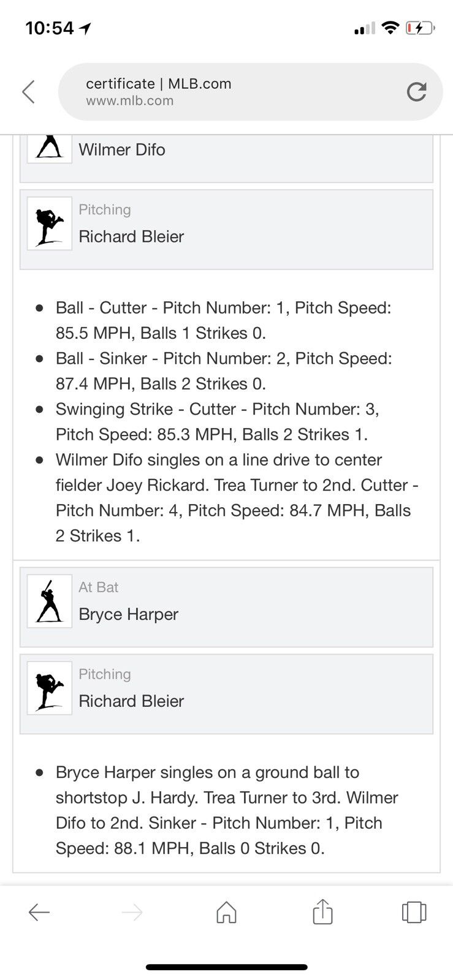Select the Bryce Harper At Bat row
Viewport: 453px width, 980px height.
[227, 607]
